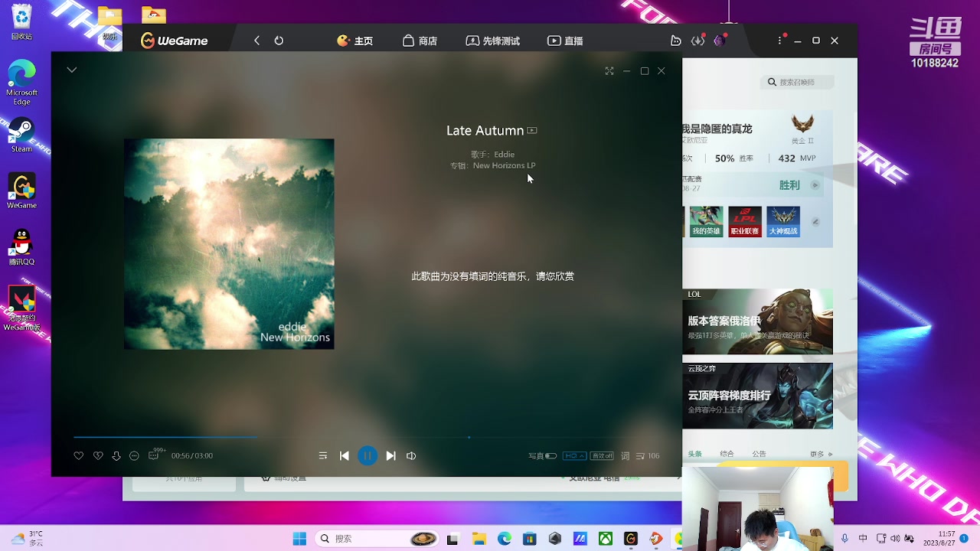Open Steam desktop shortcut
Viewport: 980px width, 551px height.
(x=21, y=135)
